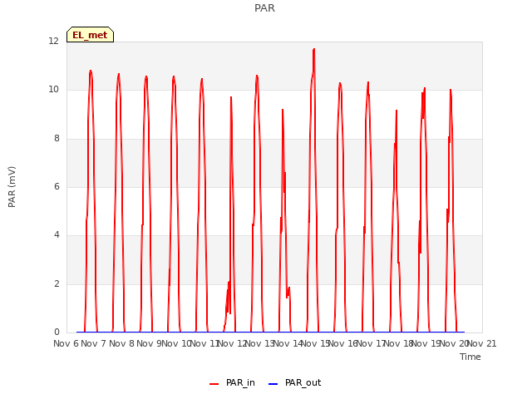Click the Time x-axis label

[x=470, y=357]
